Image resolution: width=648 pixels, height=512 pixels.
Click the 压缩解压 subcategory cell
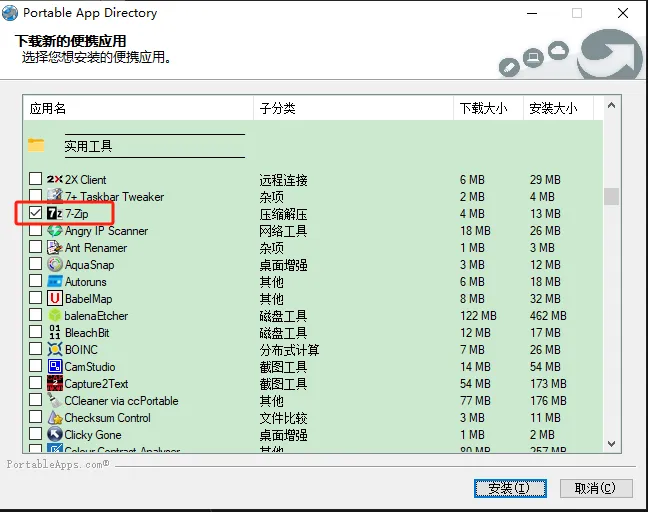[x=284, y=214]
